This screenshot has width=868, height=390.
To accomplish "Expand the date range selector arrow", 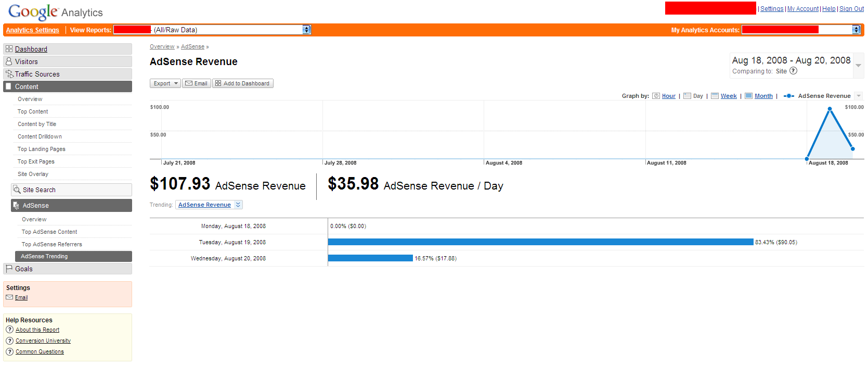I will 858,66.
